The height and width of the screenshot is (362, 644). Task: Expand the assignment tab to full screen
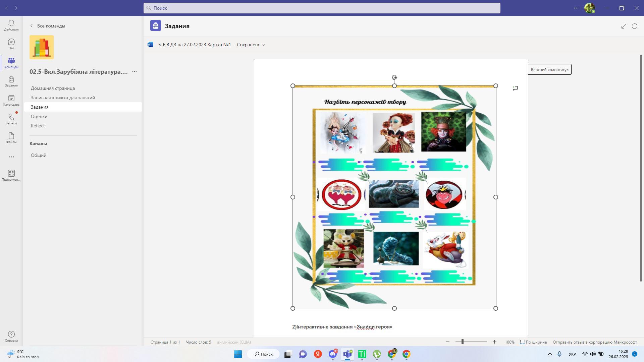(624, 26)
